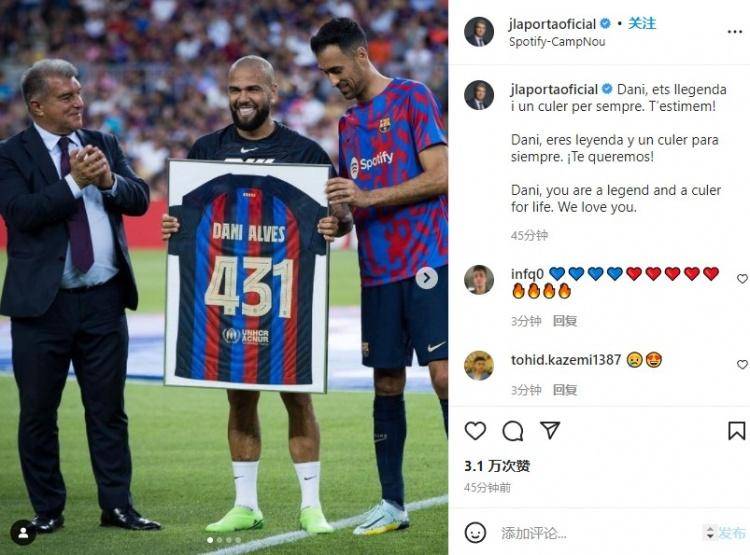750x555 pixels.
Task: Select the second carousel dot indicator
Action: tap(220, 540)
